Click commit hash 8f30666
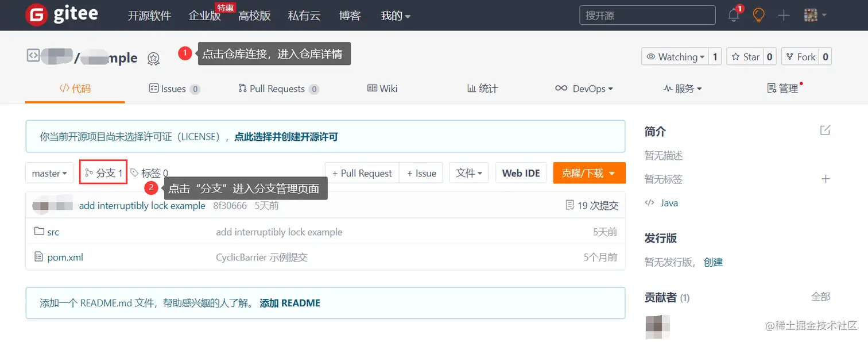868x342 pixels. (230, 206)
